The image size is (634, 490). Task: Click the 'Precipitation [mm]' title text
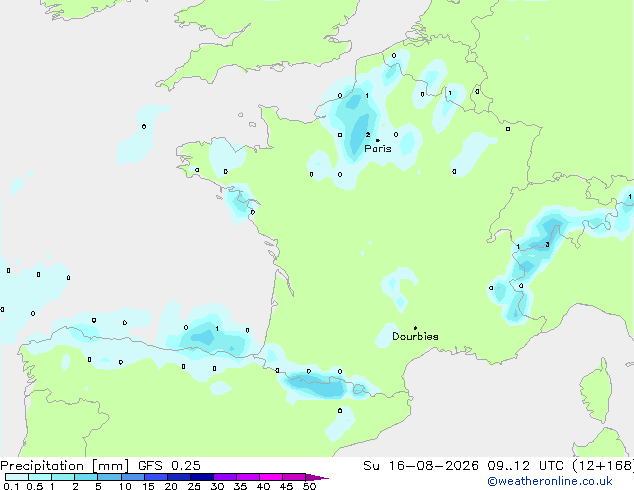click(x=64, y=466)
